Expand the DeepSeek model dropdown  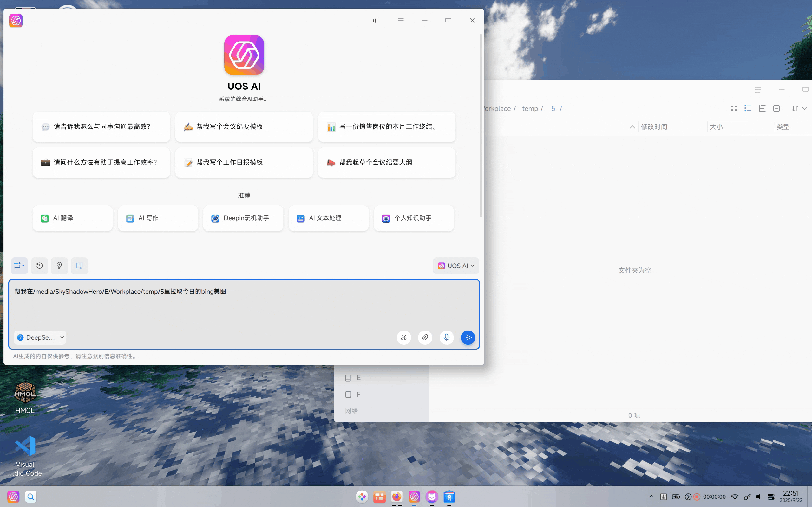tap(40, 337)
